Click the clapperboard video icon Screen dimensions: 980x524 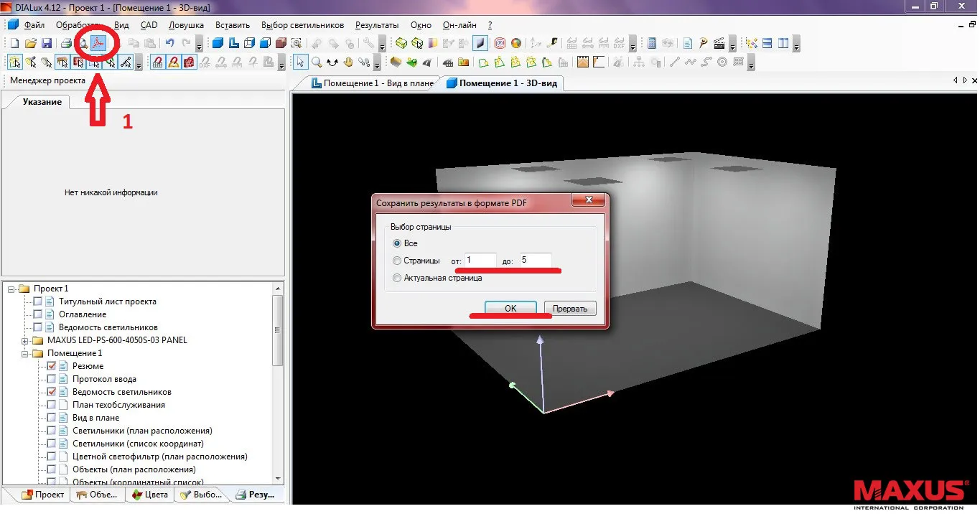719,44
